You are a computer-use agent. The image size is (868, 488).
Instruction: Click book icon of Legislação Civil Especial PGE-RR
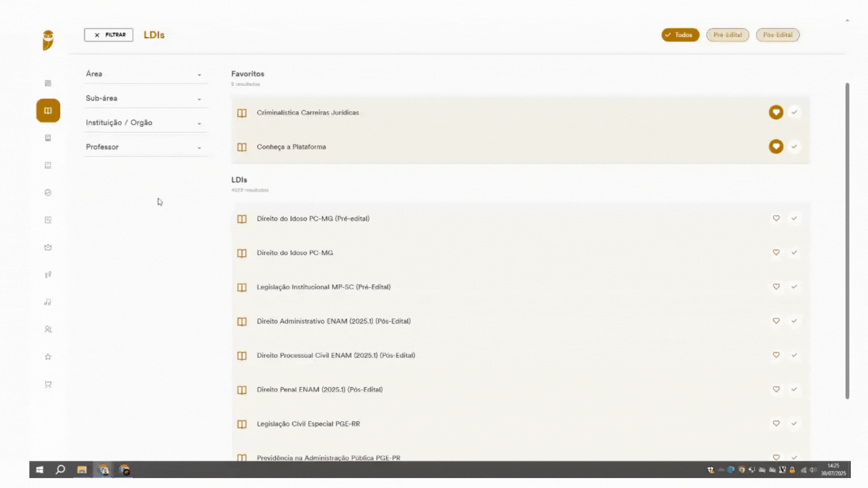point(242,424)
